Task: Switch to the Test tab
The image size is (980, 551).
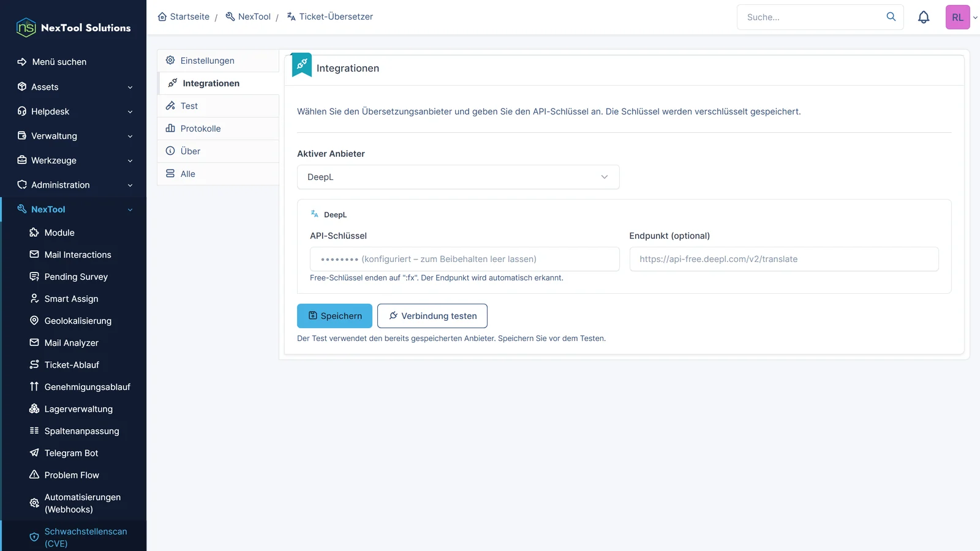Action: click(x=218, y=106)
